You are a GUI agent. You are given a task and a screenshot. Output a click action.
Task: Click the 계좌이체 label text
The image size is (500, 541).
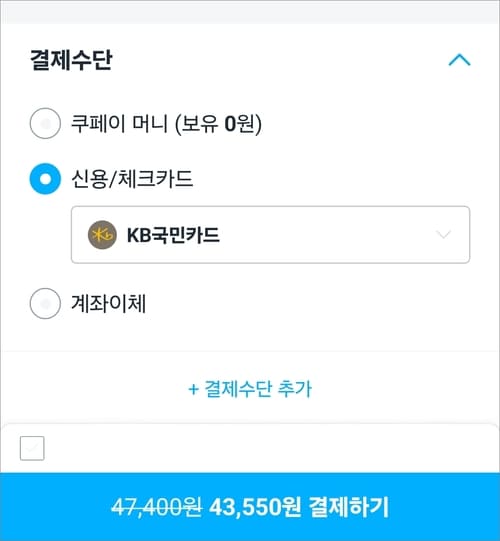(108, 304)
